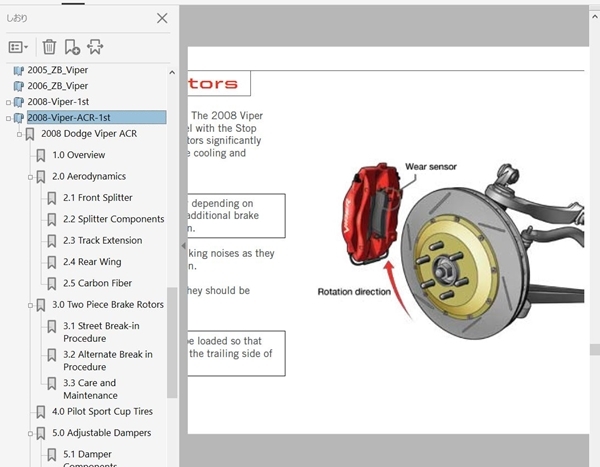
Task: Delete the selected bookmark with trash icon
Action: coord(49,47)
